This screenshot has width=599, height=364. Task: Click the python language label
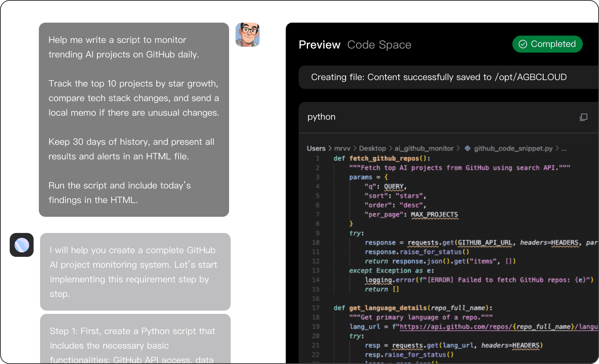point(321,117)
